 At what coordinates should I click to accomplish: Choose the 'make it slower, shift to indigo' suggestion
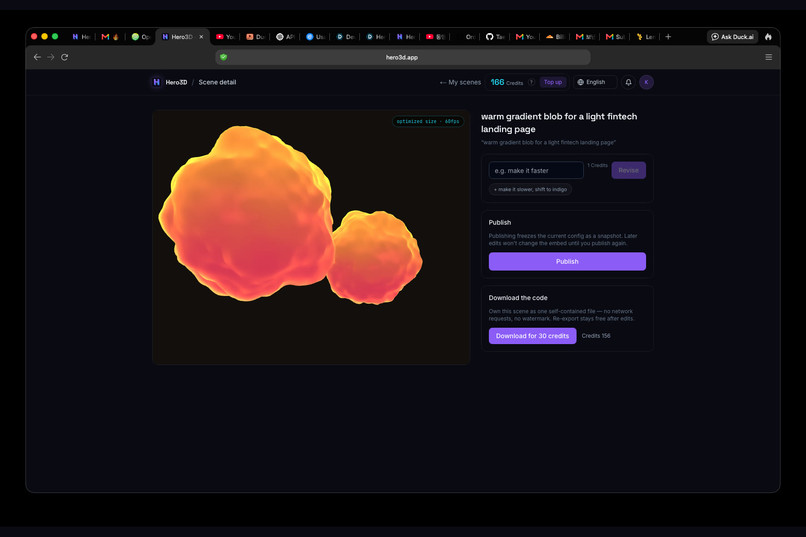point(530,190)
